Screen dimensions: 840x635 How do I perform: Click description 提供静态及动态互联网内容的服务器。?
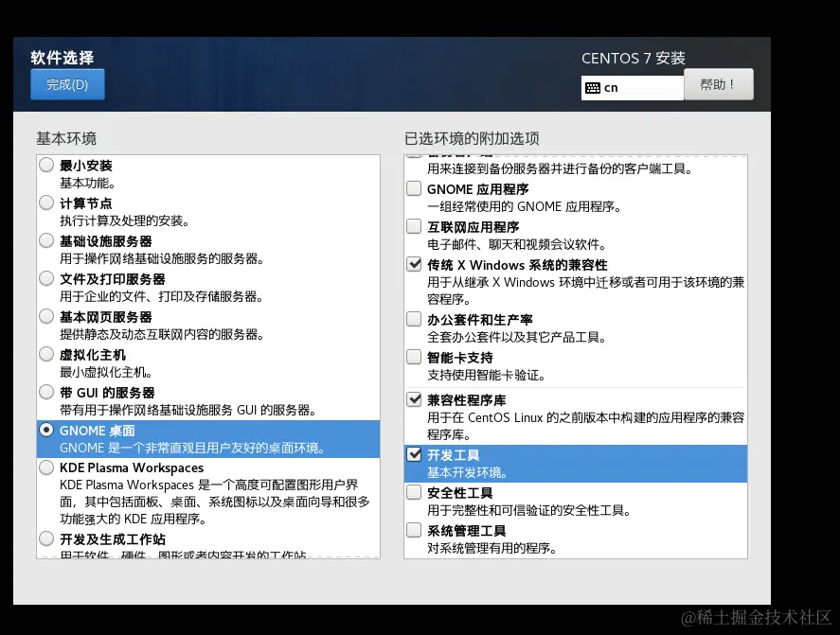click(162, 335)
